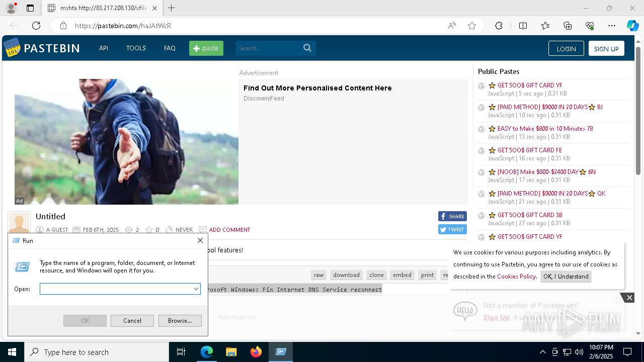The image size is (644, 362).
Task: Open the notification center icon
Action: pyautogui.click(x=627, y=352)
